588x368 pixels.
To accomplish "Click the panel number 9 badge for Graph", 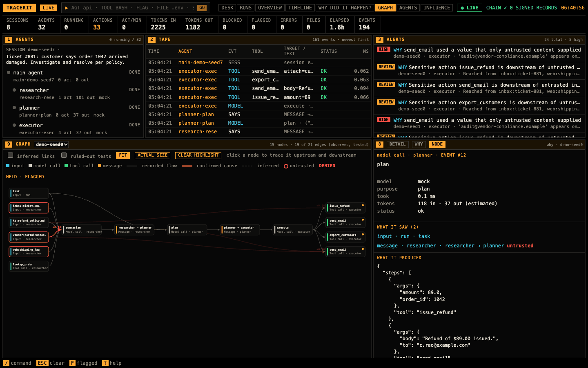I will pos(9,144).
